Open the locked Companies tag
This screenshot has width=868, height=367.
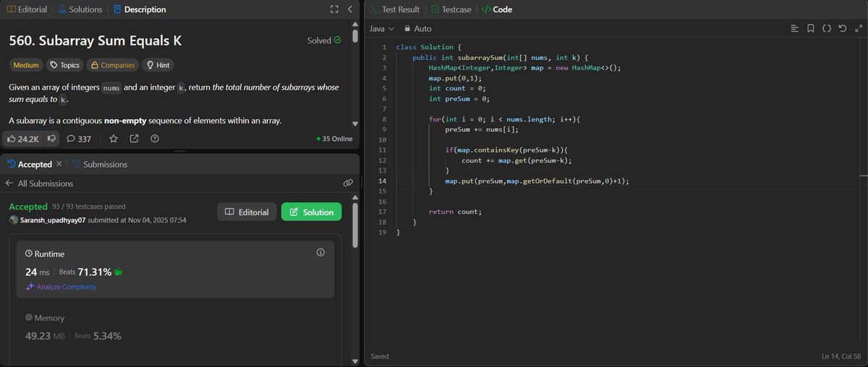tap(113, 65)
